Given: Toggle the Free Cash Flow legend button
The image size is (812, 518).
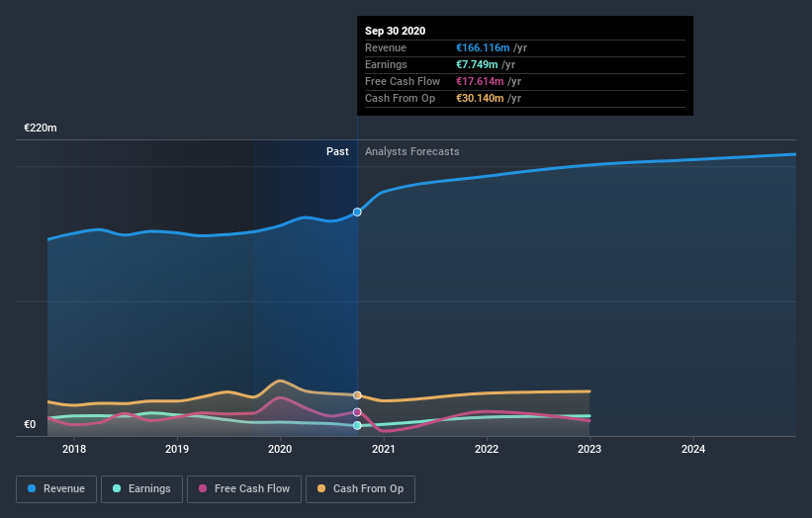Looking at the screenshot, I should pos(244,489).
